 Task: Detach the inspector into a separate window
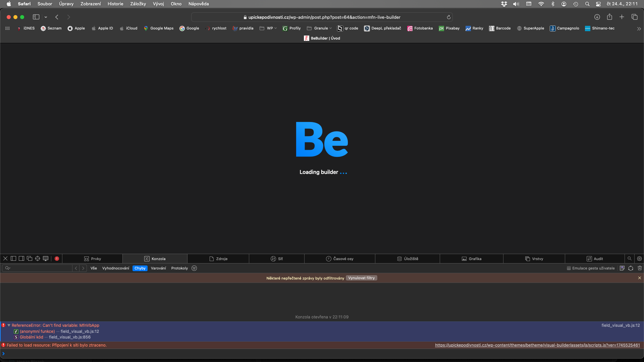point(30,258)
